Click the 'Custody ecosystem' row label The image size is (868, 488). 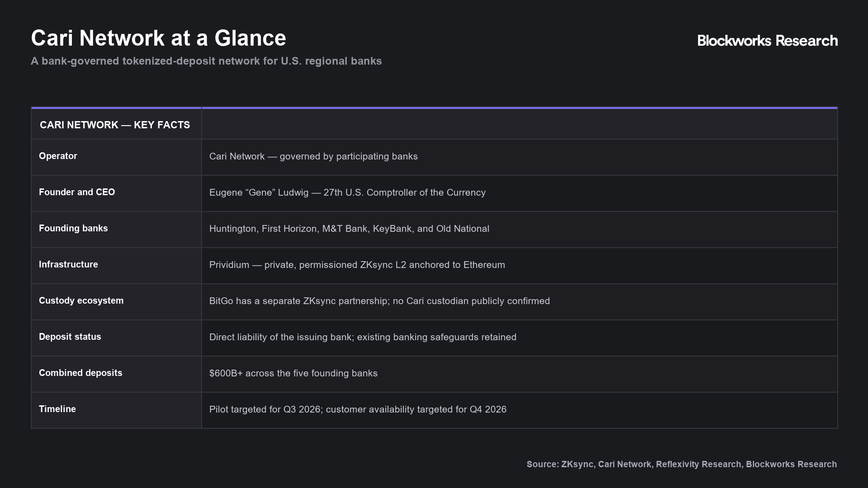pyautogui.click(x=81, y=300)
